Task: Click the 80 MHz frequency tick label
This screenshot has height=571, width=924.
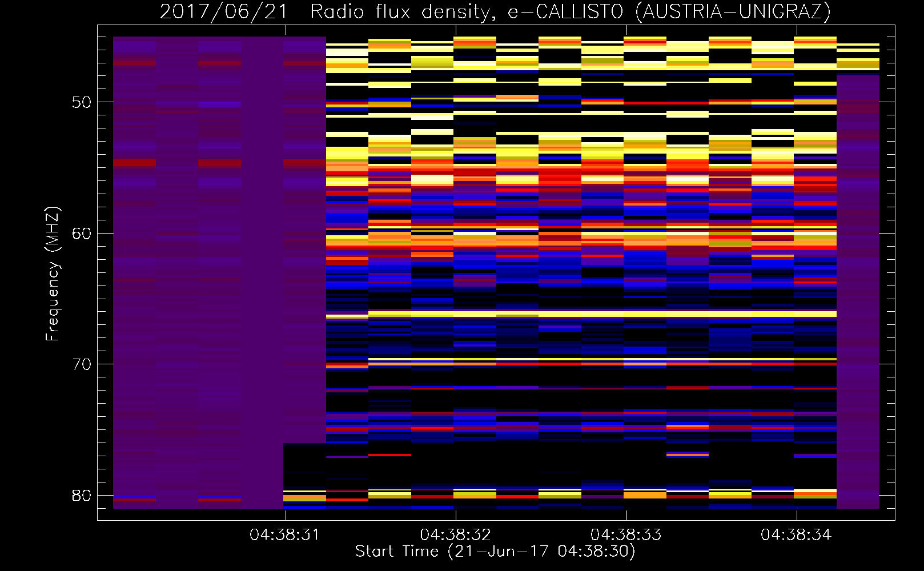Action: 82,495
